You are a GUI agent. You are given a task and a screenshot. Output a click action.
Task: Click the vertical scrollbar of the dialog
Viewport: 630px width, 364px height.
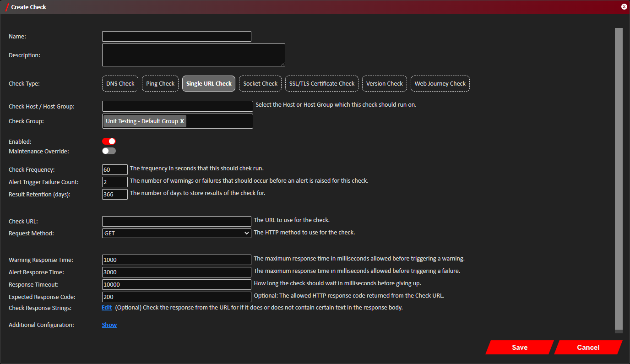click(x=619, y=179)
